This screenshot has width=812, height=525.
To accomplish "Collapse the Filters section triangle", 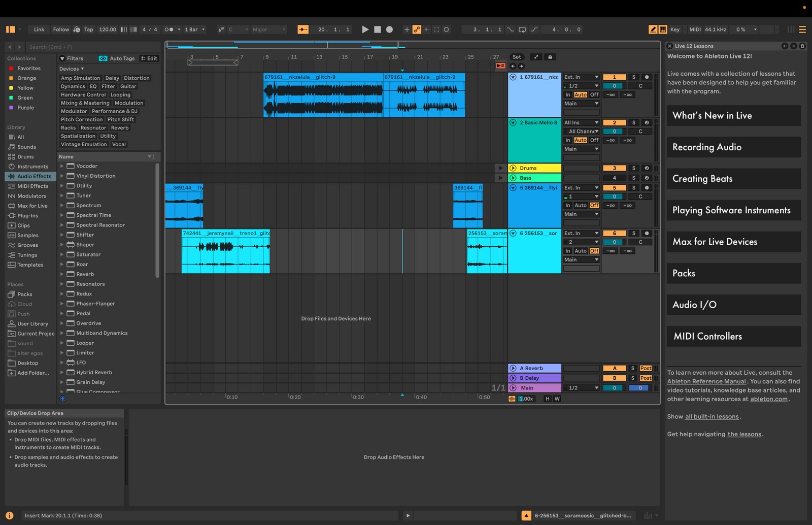I will (x=62, y=58).
